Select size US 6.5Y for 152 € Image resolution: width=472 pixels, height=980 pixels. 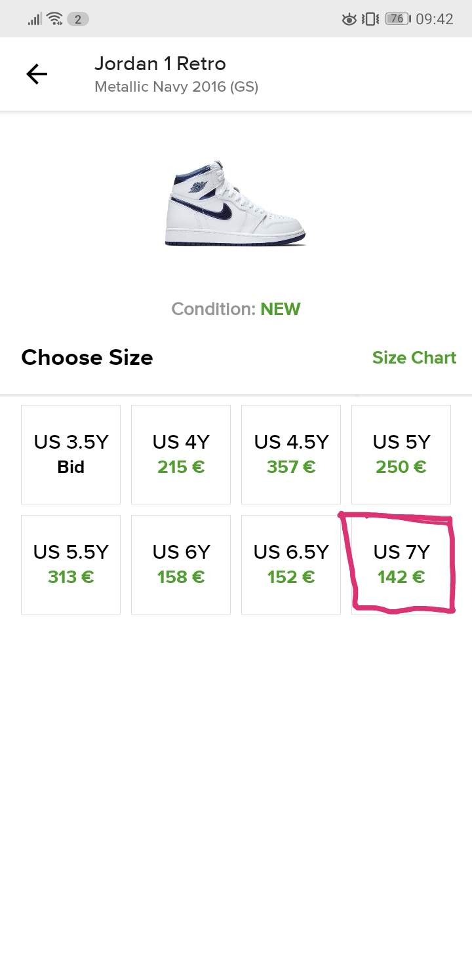point(290,564)
